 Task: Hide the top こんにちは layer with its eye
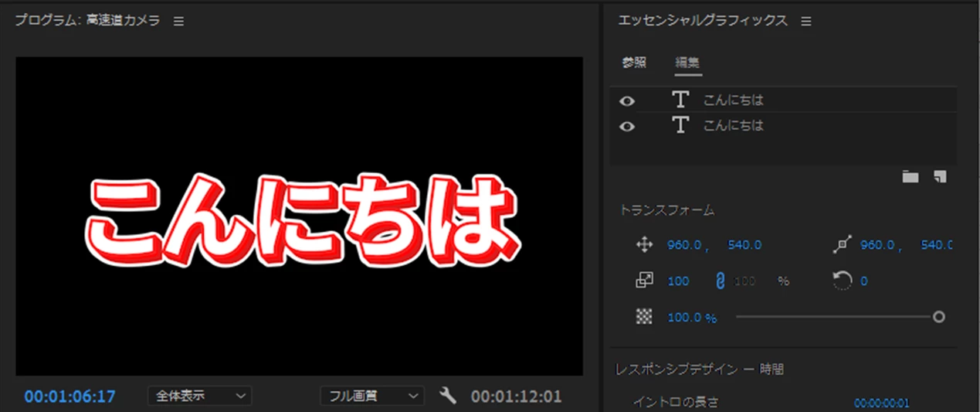tap(627, 100)
